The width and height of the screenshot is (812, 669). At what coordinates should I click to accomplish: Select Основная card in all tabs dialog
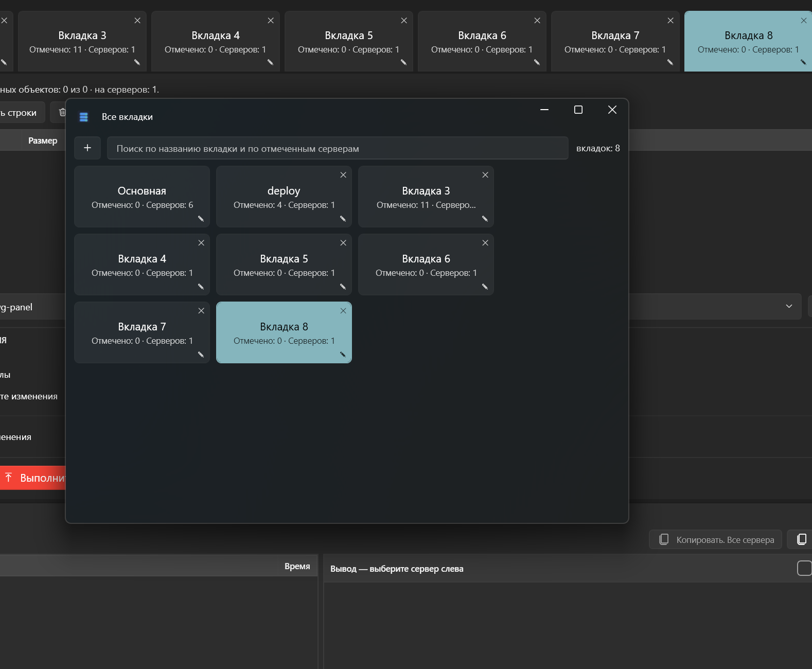pyautogui.click(x=142, y=197)
